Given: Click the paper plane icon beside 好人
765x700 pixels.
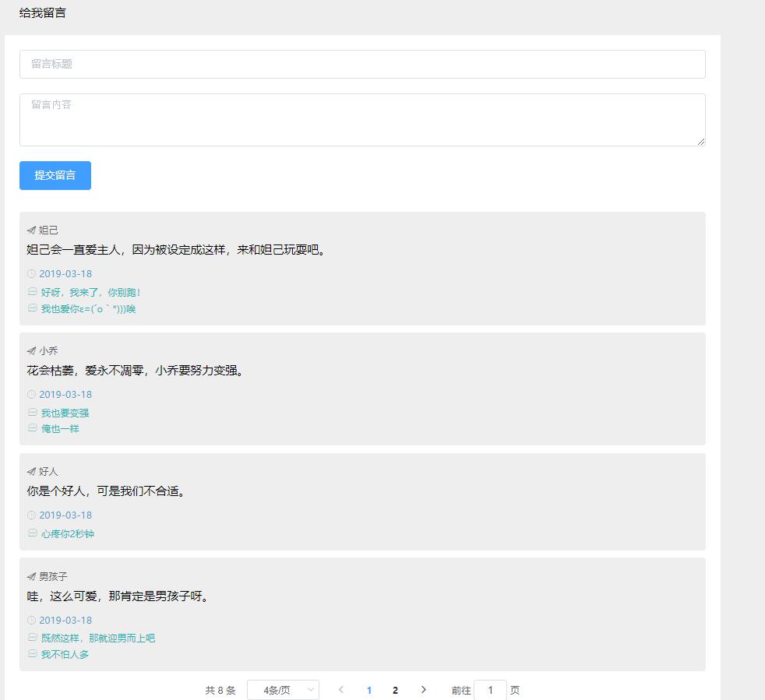Looking at the screenshot, I should 30,471.
